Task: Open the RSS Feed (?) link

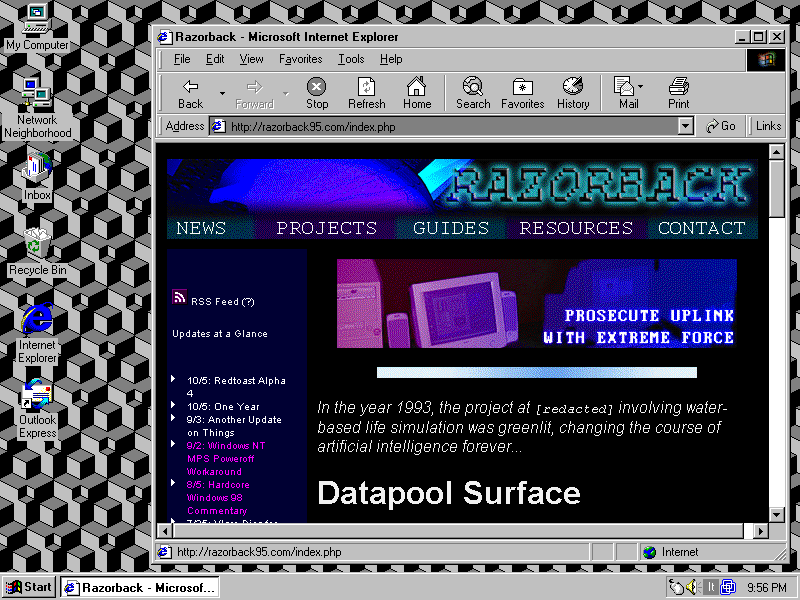Action: pos(222,302)
